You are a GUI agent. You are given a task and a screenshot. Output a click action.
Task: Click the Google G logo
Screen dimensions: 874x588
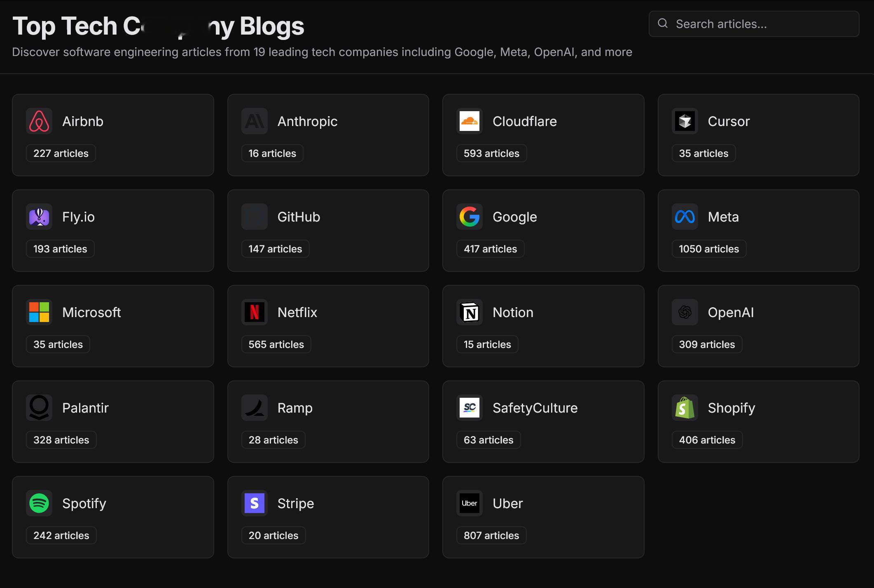[470, 217]
